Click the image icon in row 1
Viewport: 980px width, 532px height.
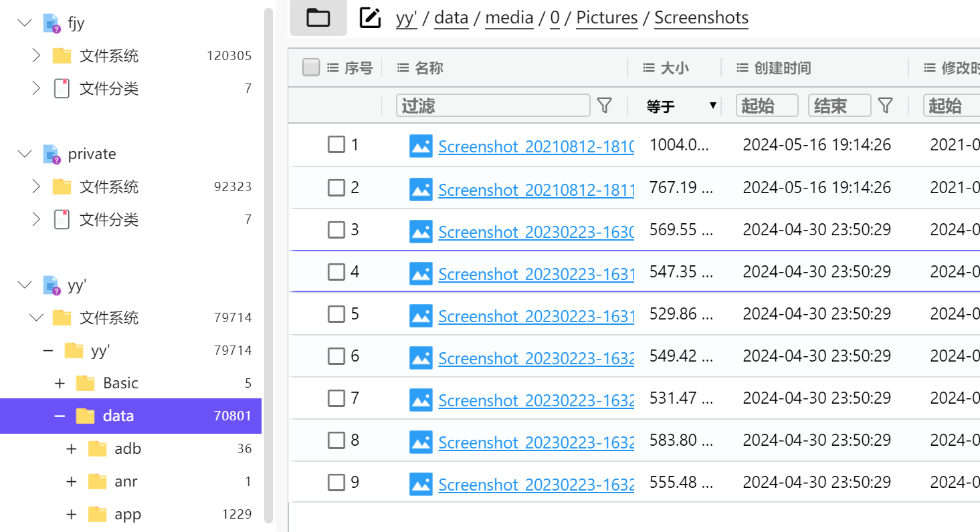[x=421, y=146]
